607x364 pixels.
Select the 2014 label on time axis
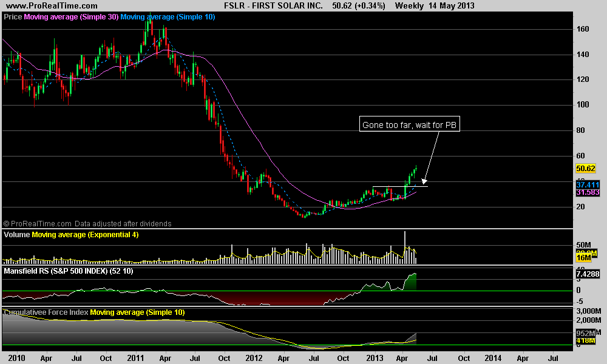(493, 358)
